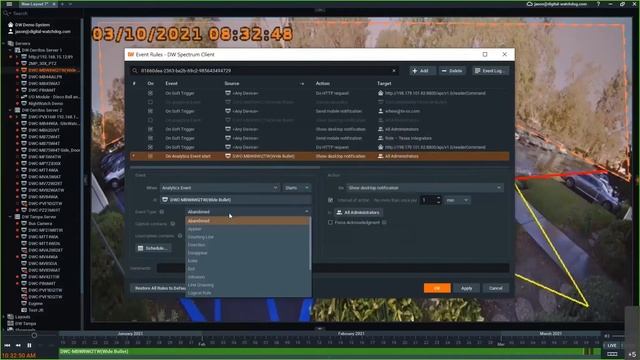Viewport: 640px width, 360px height.
Task: Click in the Comments input field
Action: pos(333,268)
